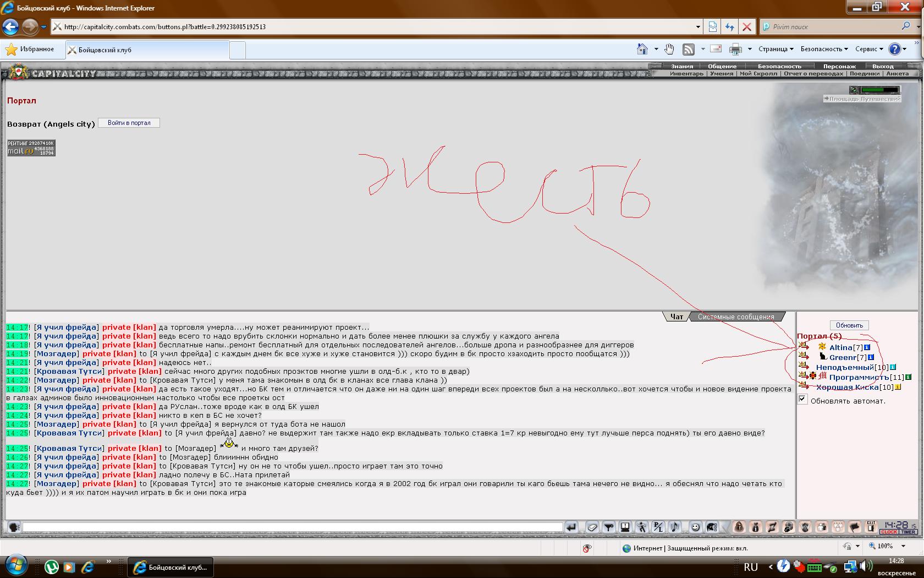This screenshot has height=578, width=924.
Task: Click the IE stop loading red X
Action: point(746,26)
